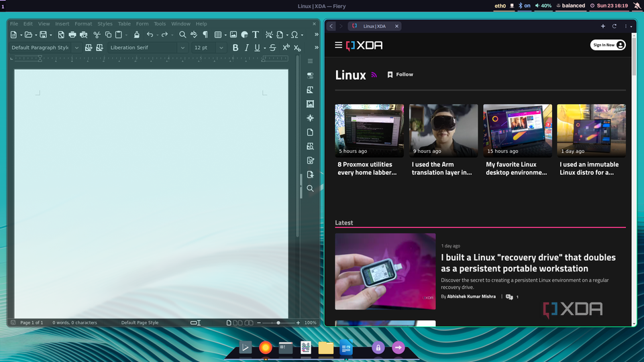Select the Linux | XDA browser tab
The height and width of the screenshot is (362, 644).
pos(374,26)
